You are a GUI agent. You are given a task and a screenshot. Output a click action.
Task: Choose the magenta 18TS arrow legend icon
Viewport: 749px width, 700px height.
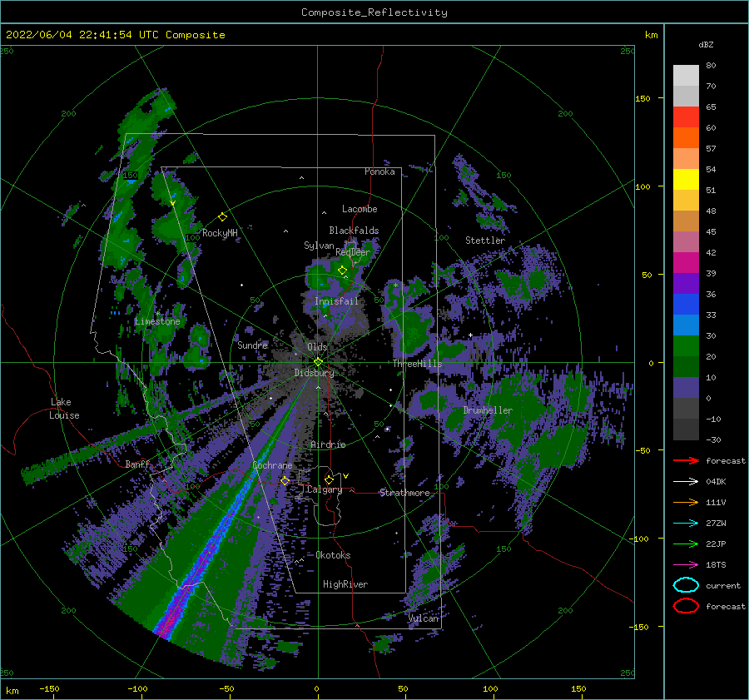(686, 565)
